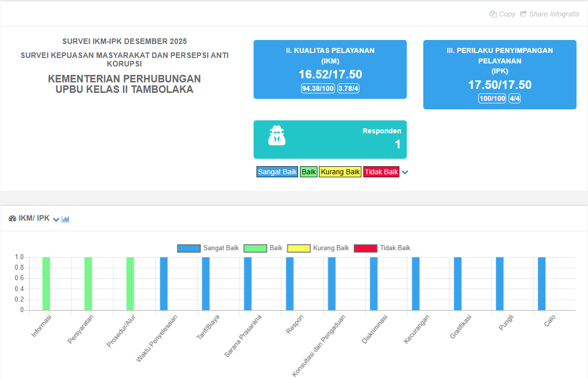Click the speedometer icon beside IKM/IPK heading
Viewport: 588px width, 379px height.
tap(12, 219)
